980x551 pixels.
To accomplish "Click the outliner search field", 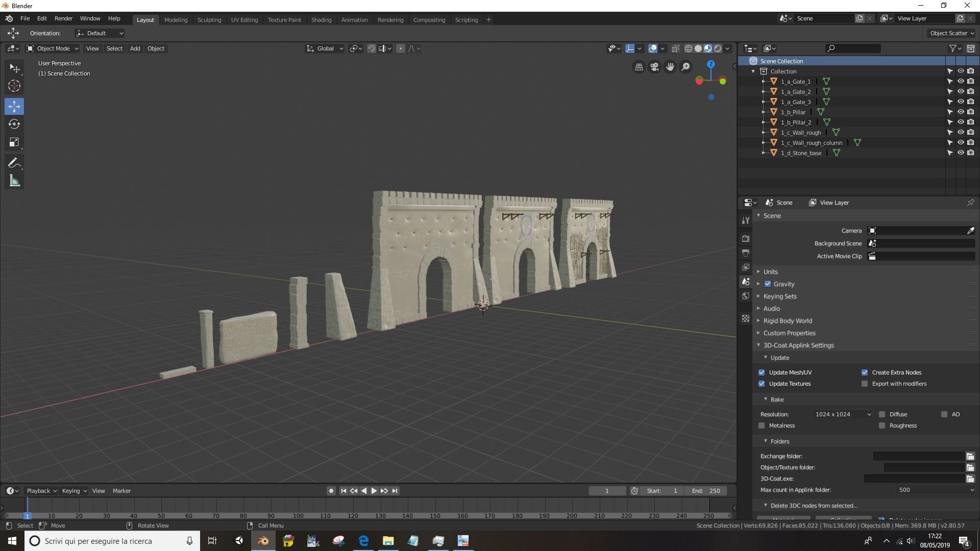I will (853, 48).
